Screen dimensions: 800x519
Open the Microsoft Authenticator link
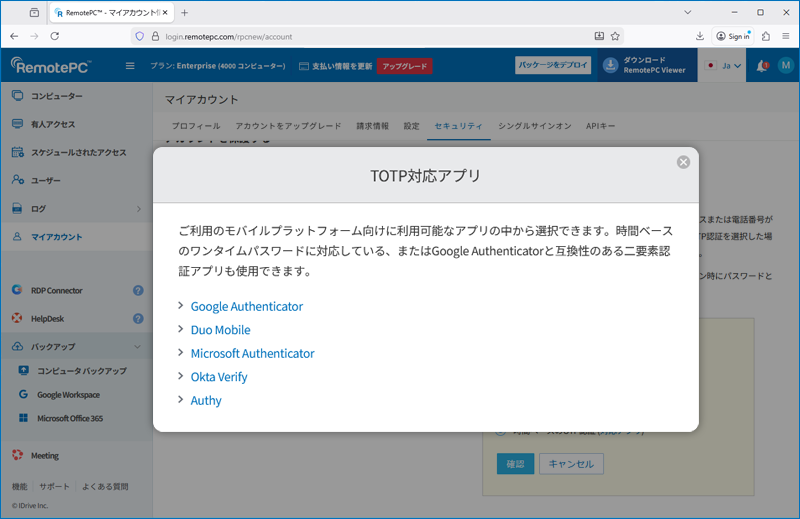tap(253, 353)
